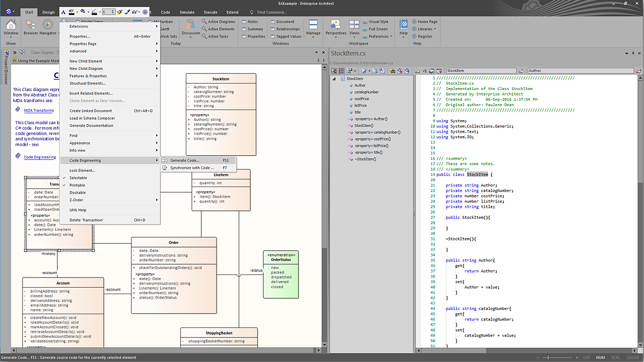The width and height of the screenshot is (644, 362).
Task: Switch to the Simulate ribbon tab
Action: tap(187, 12)
